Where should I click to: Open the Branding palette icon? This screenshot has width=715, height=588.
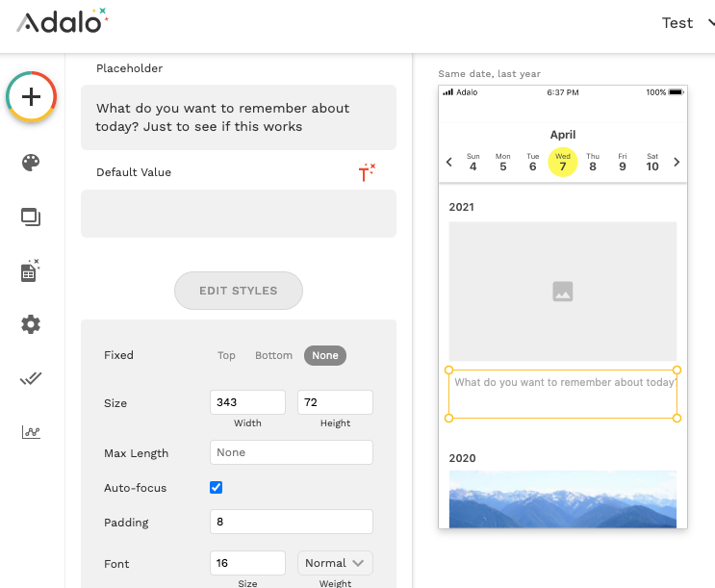[31, 162]
